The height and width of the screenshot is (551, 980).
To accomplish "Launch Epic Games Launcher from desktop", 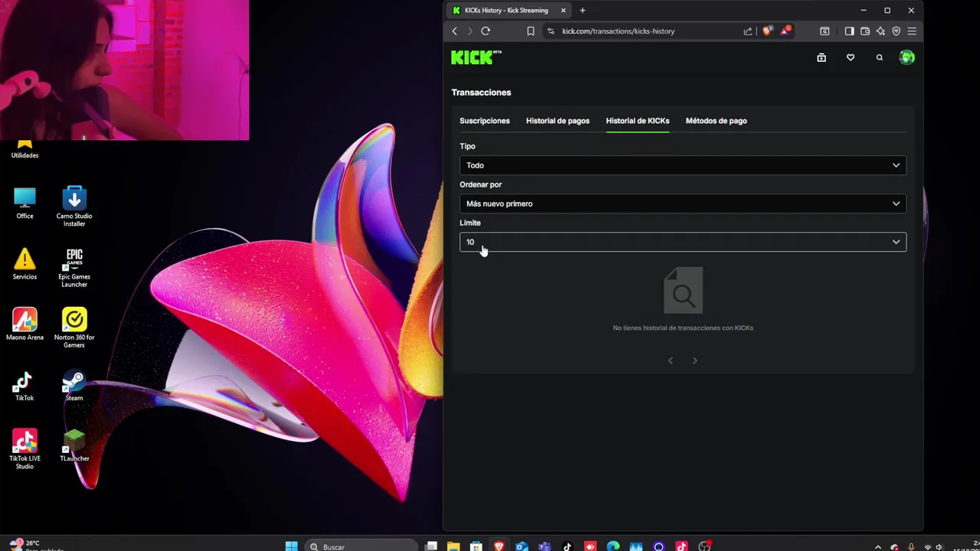I will [x=74, y=267].
